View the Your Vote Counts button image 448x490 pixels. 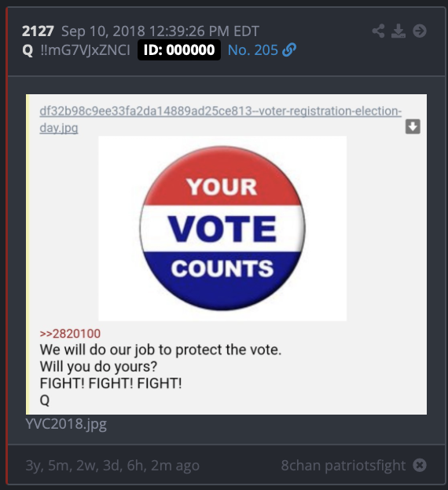click(222, 229)
